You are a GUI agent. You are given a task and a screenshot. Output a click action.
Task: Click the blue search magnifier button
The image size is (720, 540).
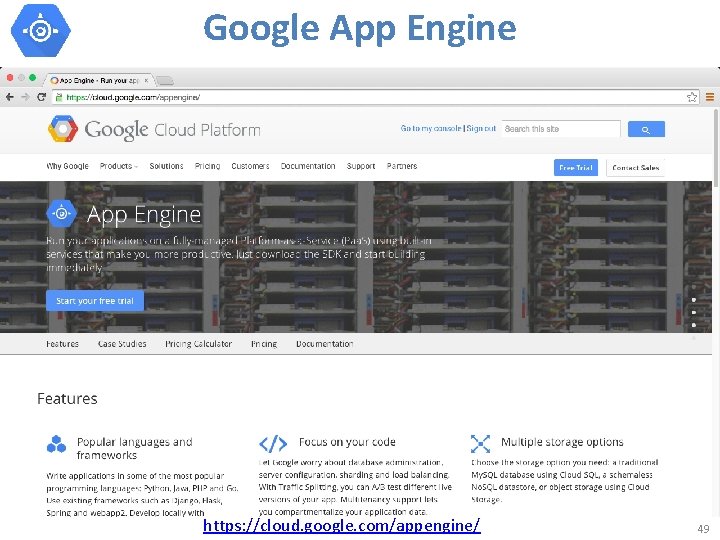(x=646, y=129)
